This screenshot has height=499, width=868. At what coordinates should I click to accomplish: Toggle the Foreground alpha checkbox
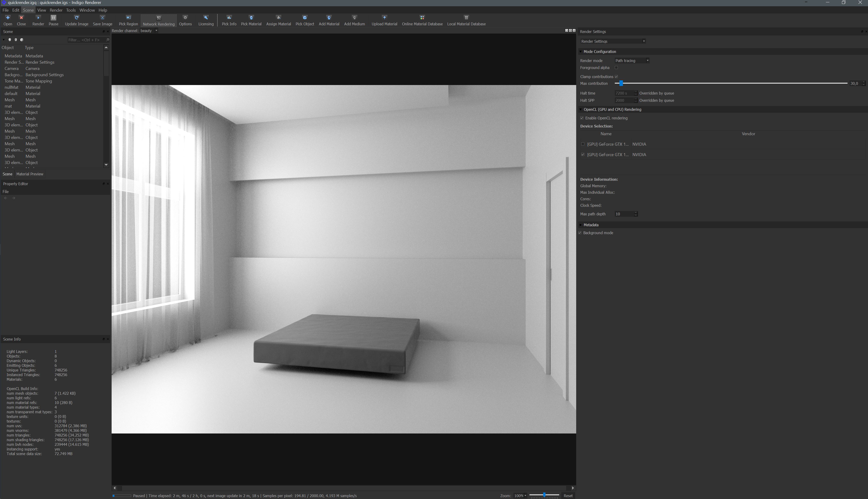click(x=616, y=68)
